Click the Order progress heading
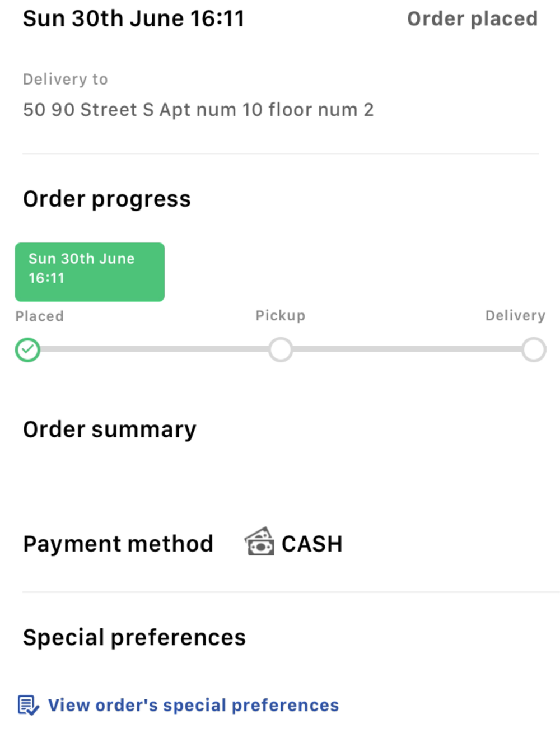 (107, 199)
